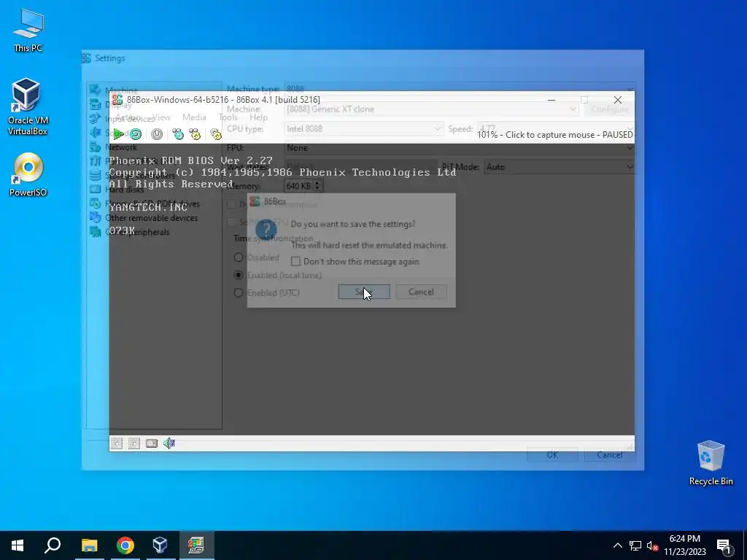This screenshot has height=560, width=747.
Task: Open the Media menu in 86Box
Action: pyautogui.click(x=194, y=117)
